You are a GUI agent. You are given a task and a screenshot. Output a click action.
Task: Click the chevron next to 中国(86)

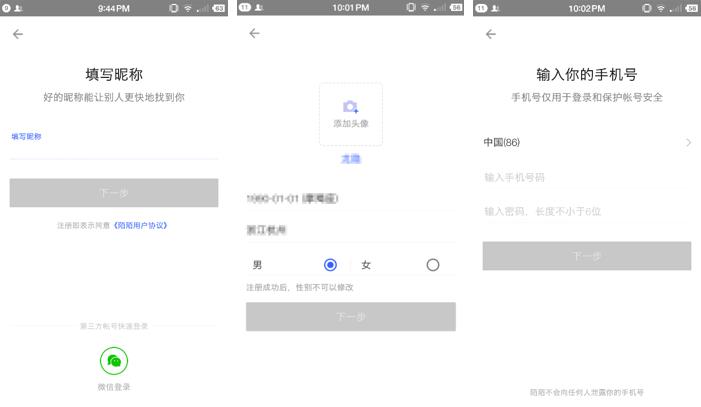[688, 142]
